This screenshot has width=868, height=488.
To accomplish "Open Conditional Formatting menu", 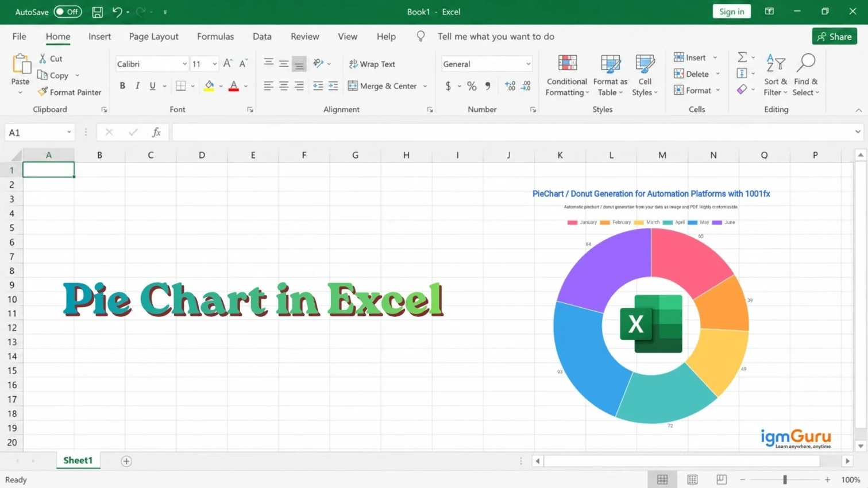I will (567, 75).
